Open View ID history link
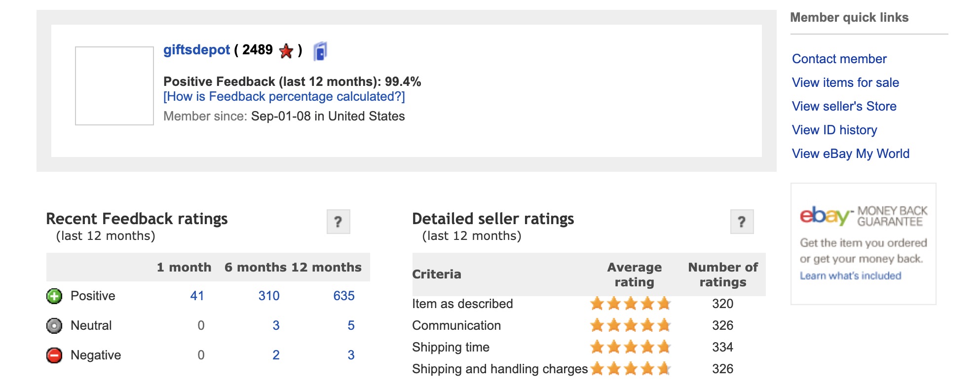The width and height of the screenshot is (980, 391). pos(834,130)
